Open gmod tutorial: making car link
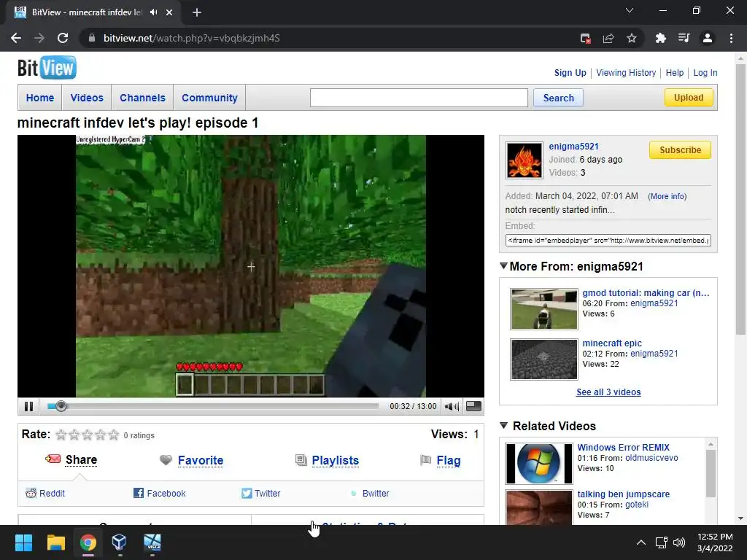The height and width of the screenshot is (560, 747). point(646,293)
